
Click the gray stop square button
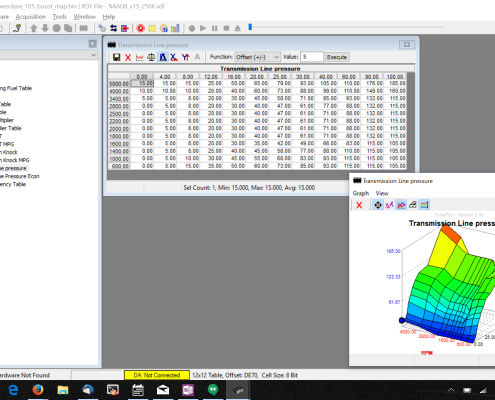click(x=226, y=28)
